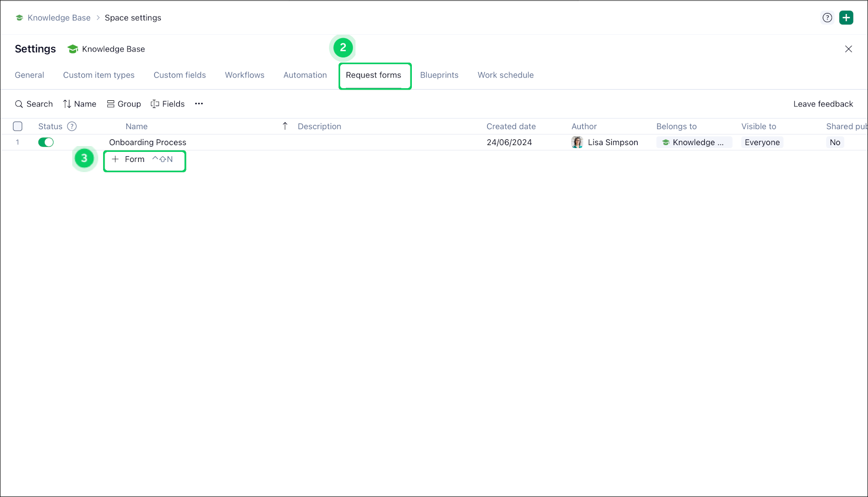Click the add Form button

(129, 160)
